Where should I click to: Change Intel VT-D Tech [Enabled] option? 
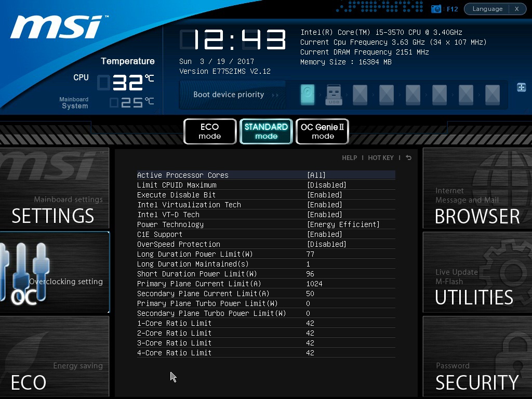coord(325,215)
